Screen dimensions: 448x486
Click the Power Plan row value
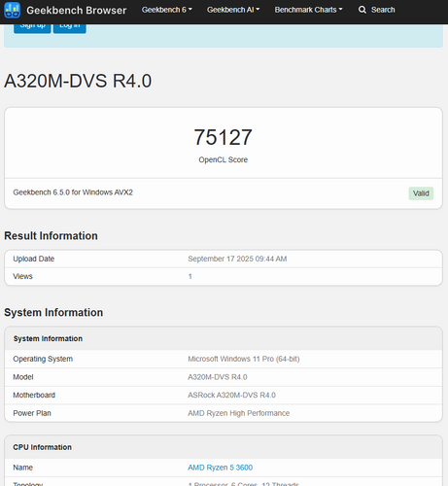click(x=239, y=413)
